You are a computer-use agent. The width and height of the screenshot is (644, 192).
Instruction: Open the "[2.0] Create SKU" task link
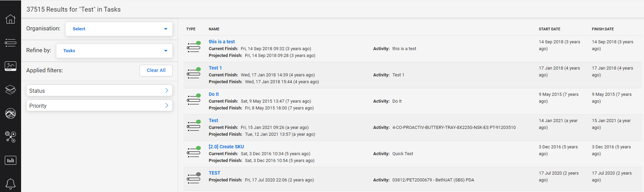(x=226, y=147)
